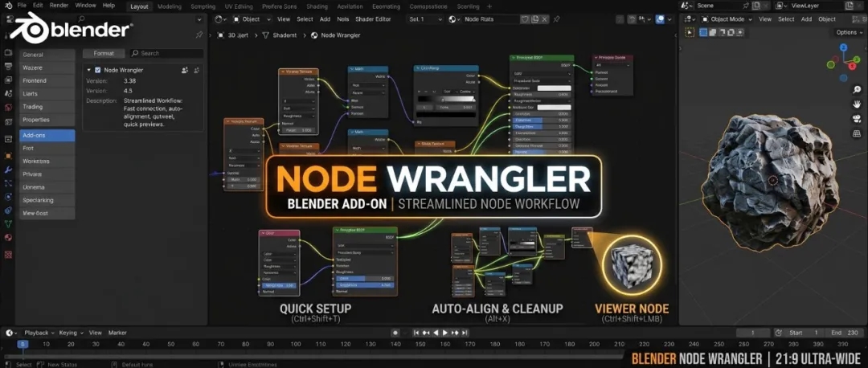Adjust Roughness slider on the Principled node
Screen dimensions: 868x368
click(x=540, y=94)
